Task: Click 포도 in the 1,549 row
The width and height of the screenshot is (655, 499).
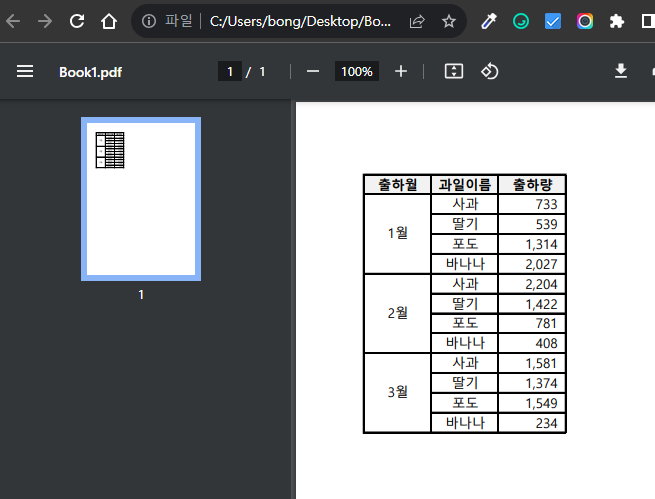Action: coord(465,403)
